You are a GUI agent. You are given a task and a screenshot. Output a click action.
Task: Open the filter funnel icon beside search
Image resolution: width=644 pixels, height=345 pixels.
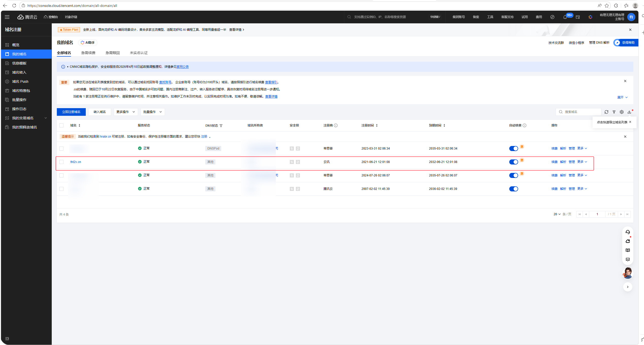(614, 112)
